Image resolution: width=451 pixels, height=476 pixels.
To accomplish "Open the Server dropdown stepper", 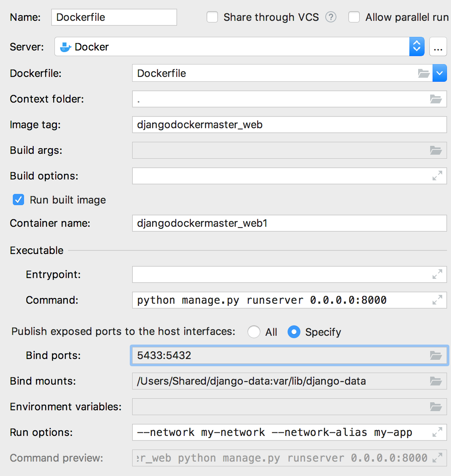I will pos(417,46).
